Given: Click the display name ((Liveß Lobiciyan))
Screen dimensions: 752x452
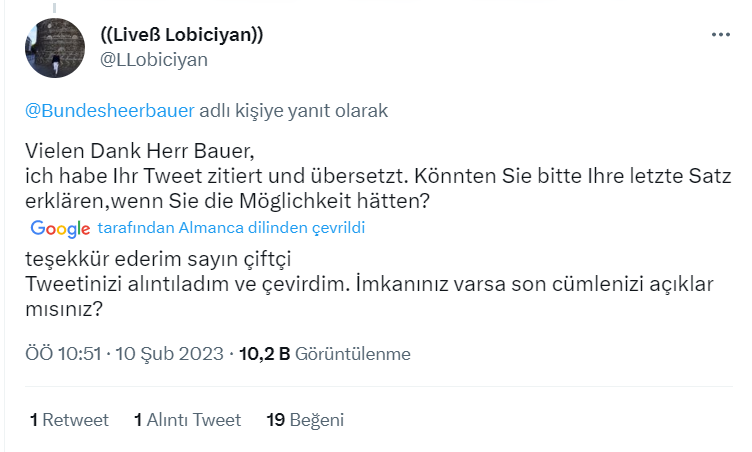Looking at the screenshot, I should click(183, 35).
